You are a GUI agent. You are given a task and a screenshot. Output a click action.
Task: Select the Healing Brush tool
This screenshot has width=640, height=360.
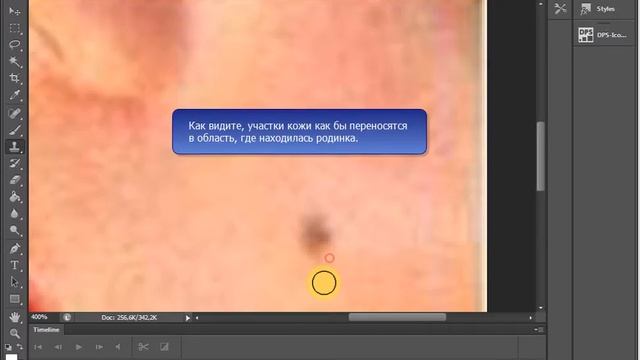tap(15, 113)
